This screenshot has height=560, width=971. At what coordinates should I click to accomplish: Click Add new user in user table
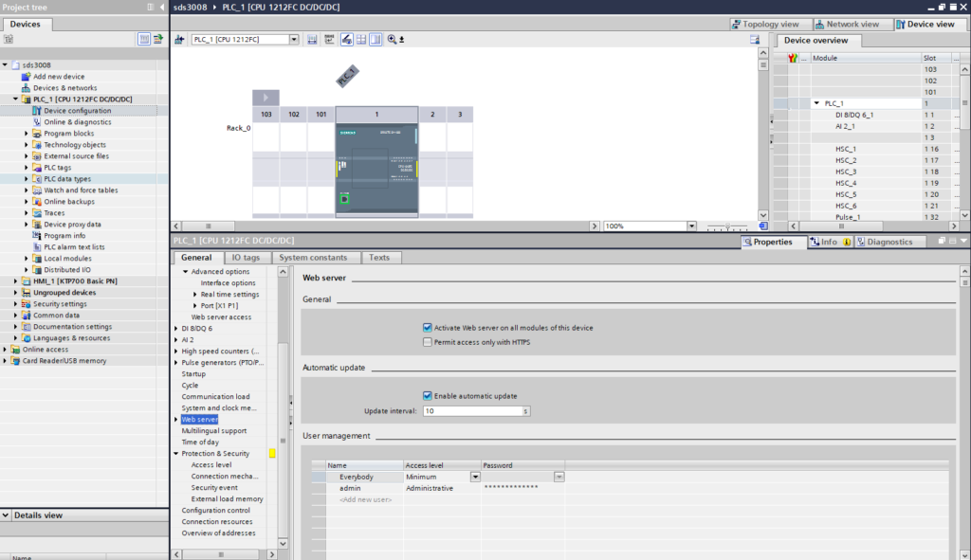point(365,499)
